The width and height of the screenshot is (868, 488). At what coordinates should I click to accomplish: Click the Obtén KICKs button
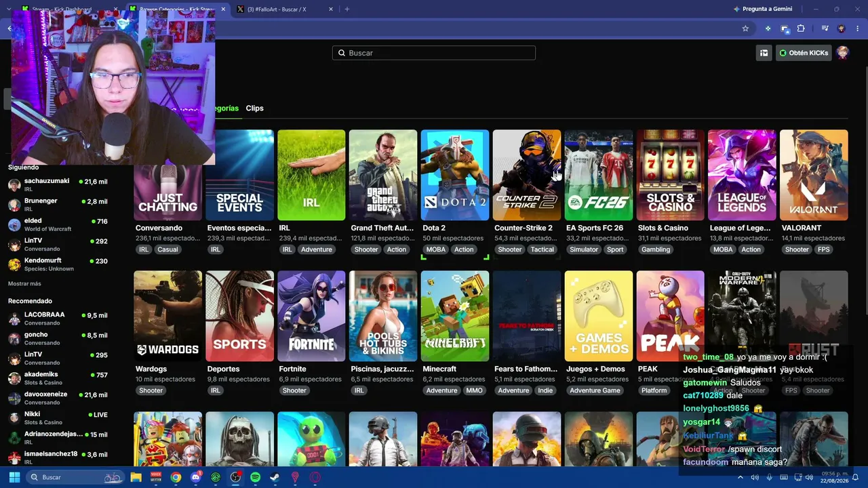click(x=804, y=53)
